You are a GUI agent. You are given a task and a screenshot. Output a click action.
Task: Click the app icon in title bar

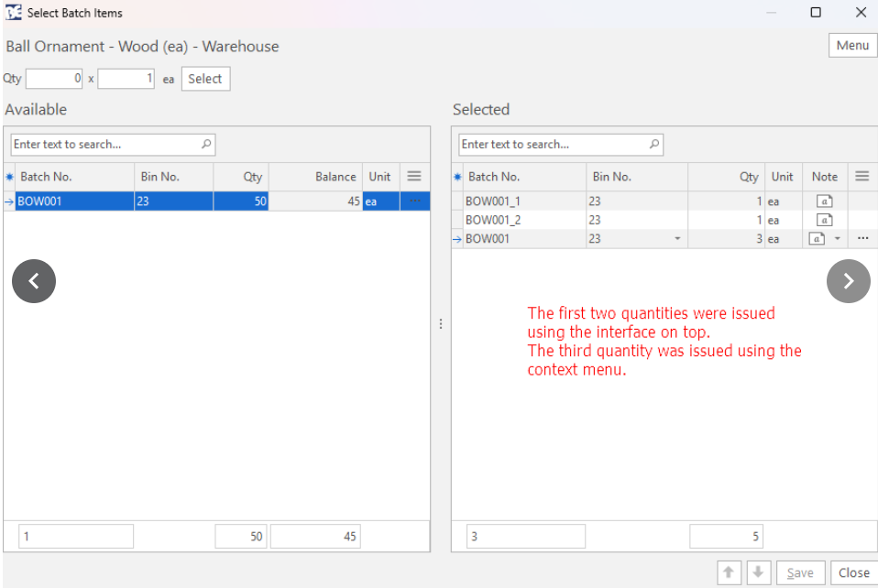point(14,12)
